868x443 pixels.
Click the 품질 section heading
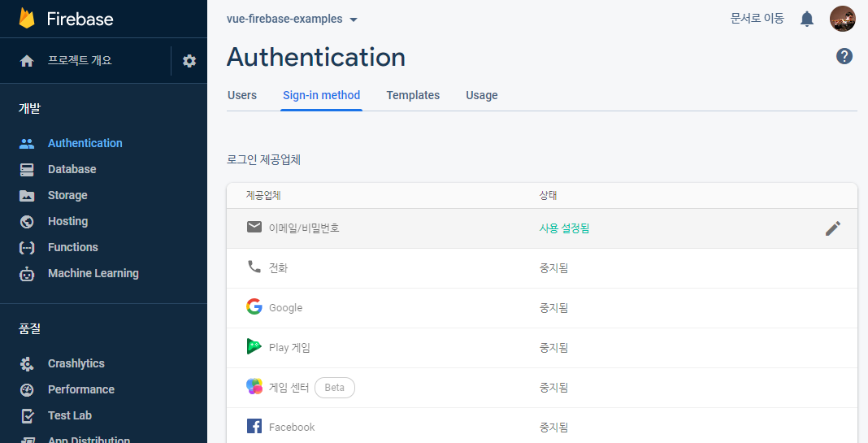click(x=29, y=329)
